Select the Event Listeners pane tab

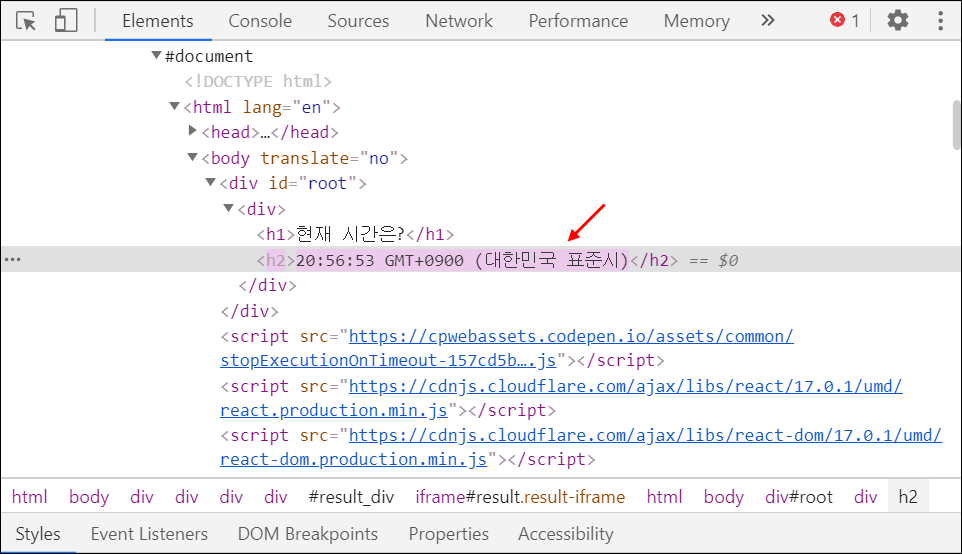149,534
